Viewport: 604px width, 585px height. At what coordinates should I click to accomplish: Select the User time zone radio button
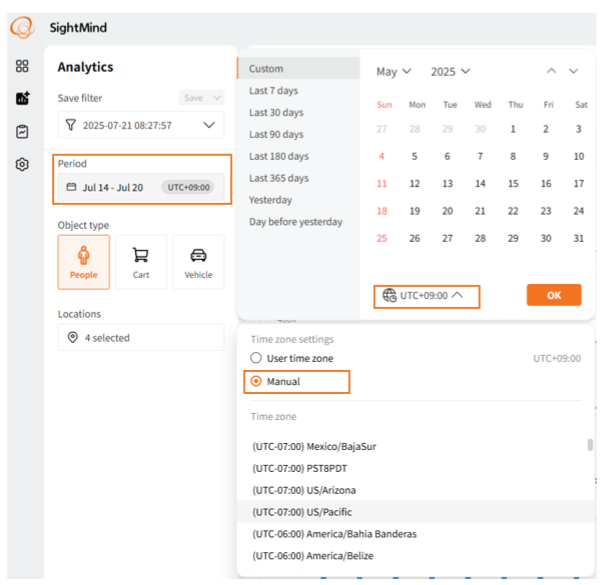click(257, 358)
